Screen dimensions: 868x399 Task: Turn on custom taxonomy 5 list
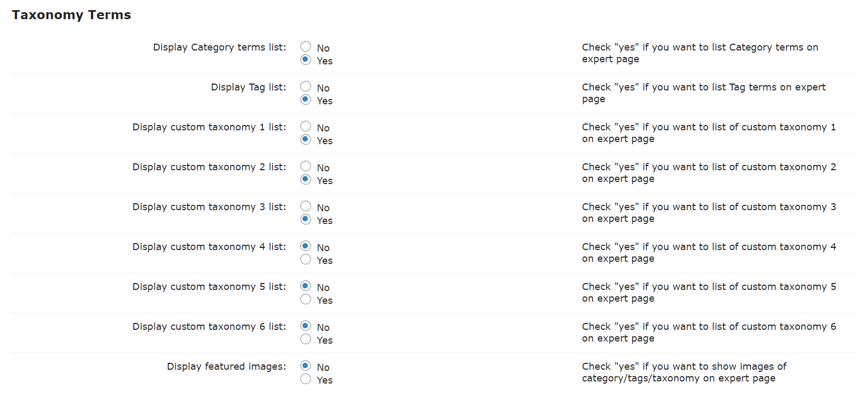click(306, 299)
